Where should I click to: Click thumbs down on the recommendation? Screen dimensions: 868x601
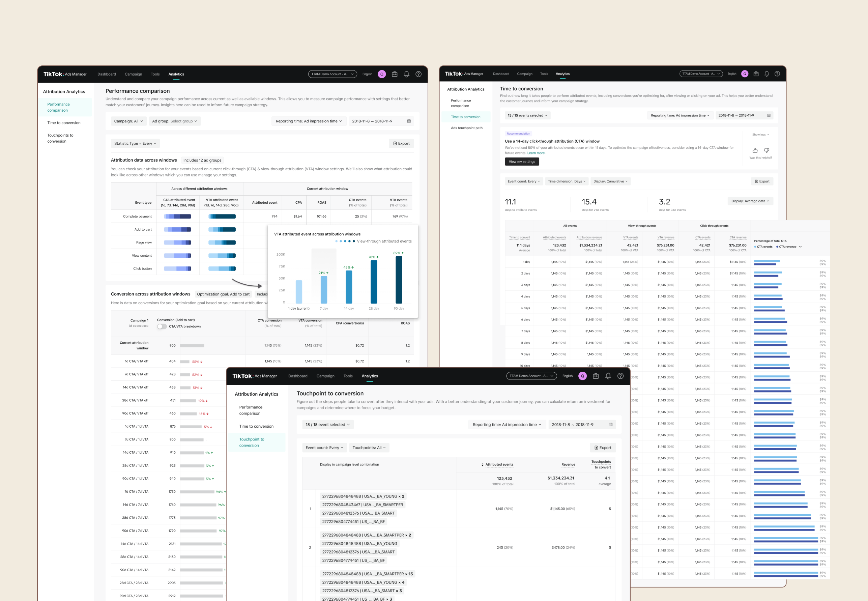tap(766, 150)
